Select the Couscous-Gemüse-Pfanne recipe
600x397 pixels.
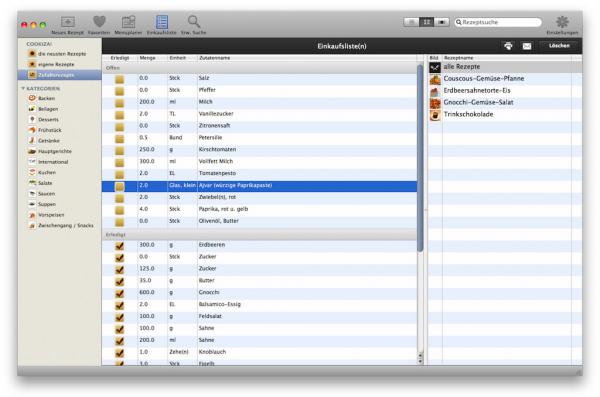pyautogui.click(x=505, y=78)
